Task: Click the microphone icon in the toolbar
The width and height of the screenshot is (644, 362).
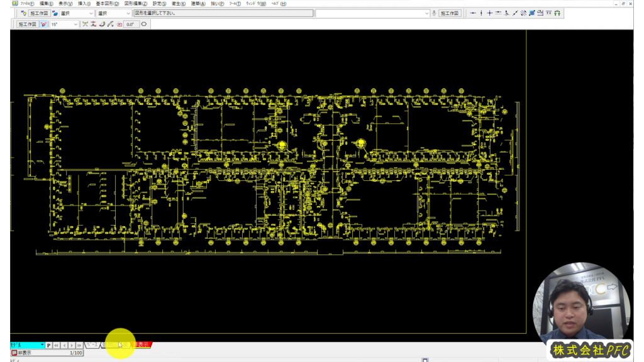Action: [x=434, y=13]
